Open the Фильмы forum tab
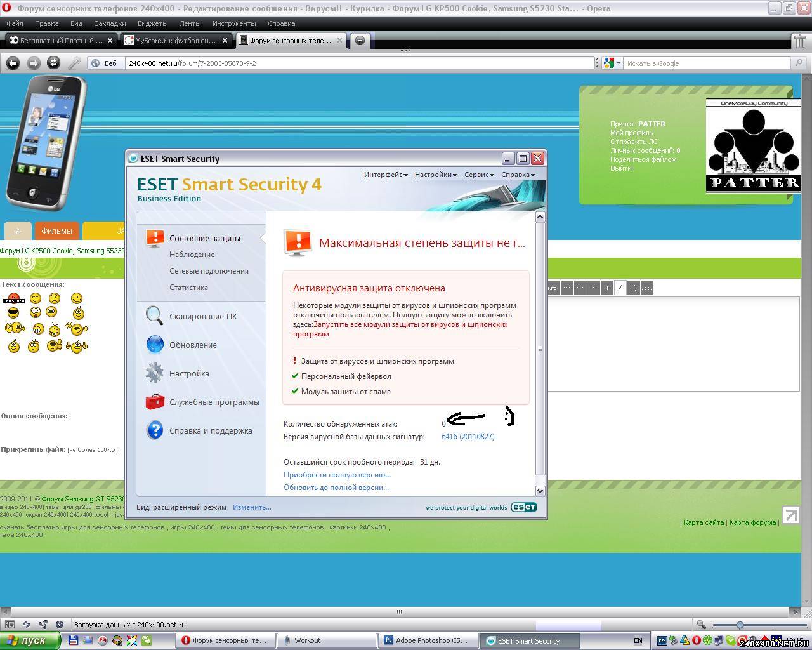Viewport: 812px width, 650px height. [x=57, y=230]
